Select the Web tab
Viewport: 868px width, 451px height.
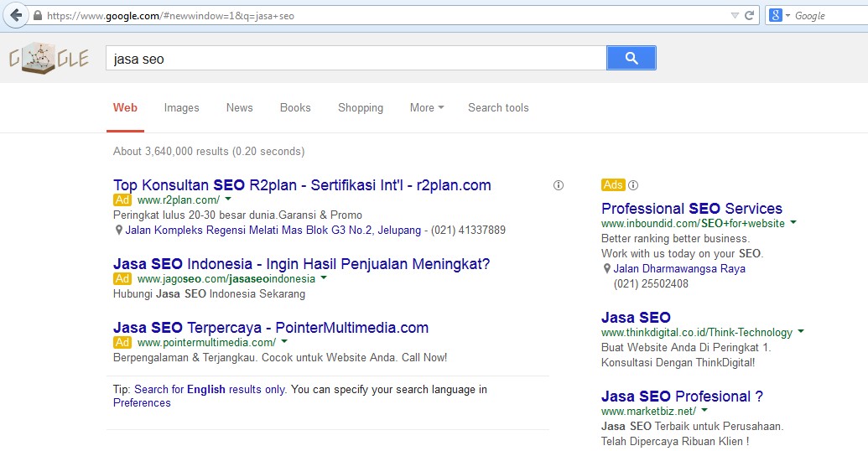coord(125,108)
